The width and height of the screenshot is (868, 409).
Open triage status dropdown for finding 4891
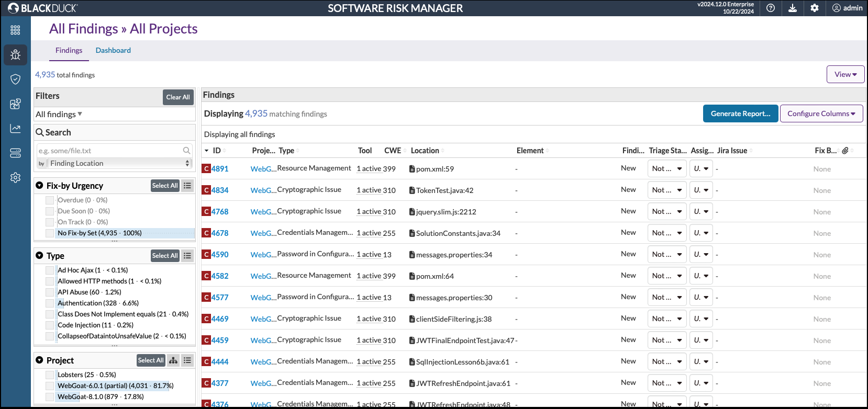[666, 169]
